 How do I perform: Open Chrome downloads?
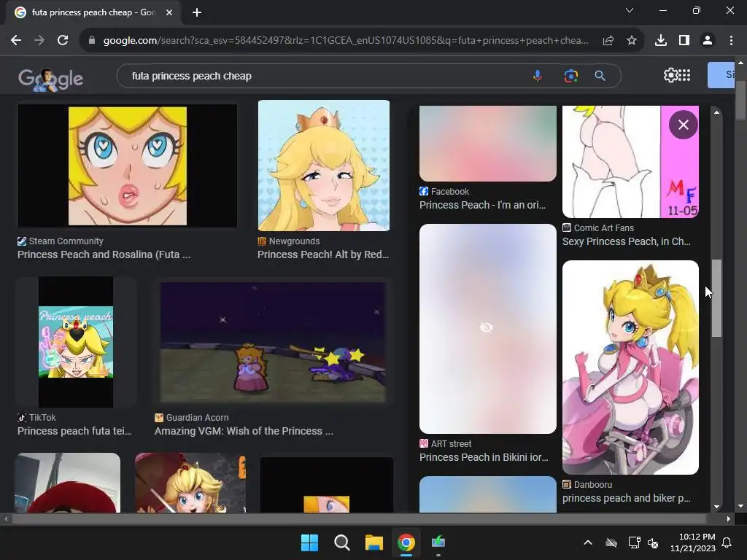click(661, 41)
